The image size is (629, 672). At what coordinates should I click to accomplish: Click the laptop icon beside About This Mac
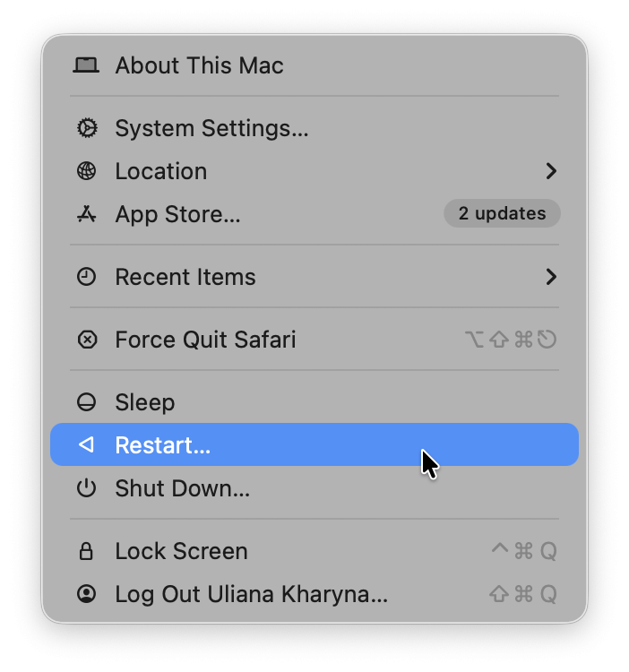click(86, 65)
